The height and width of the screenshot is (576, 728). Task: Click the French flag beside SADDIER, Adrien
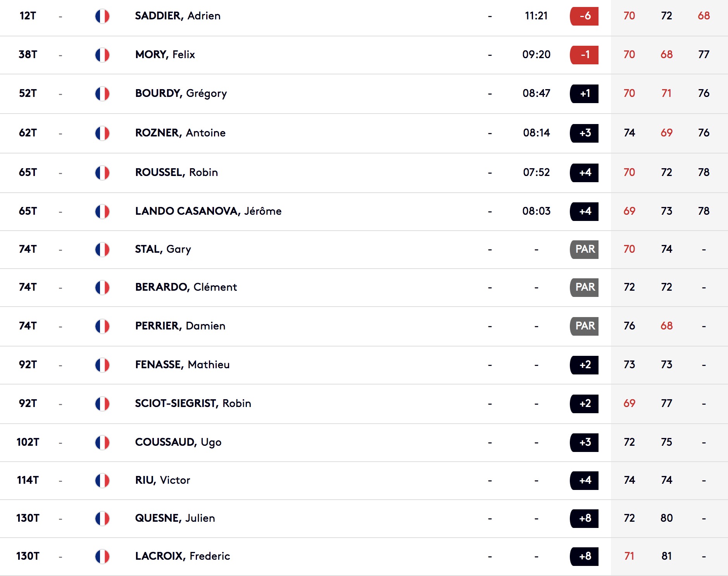click(x=102, y=16)
